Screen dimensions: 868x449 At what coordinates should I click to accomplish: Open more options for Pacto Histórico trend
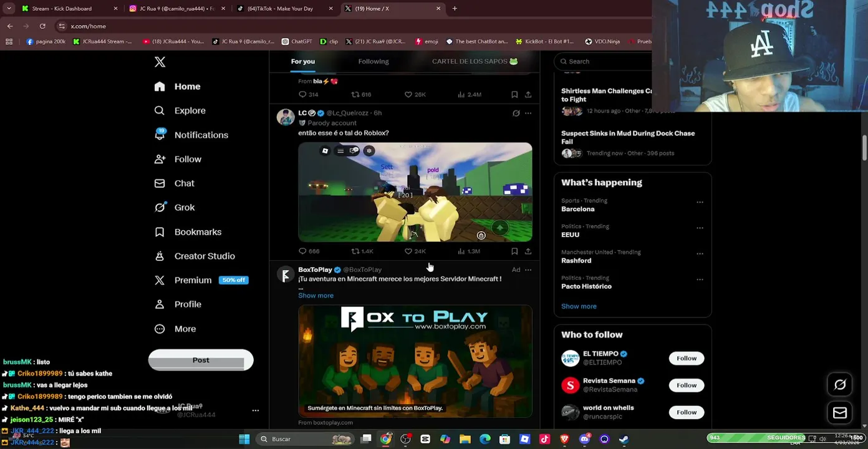tap(700, 279)
